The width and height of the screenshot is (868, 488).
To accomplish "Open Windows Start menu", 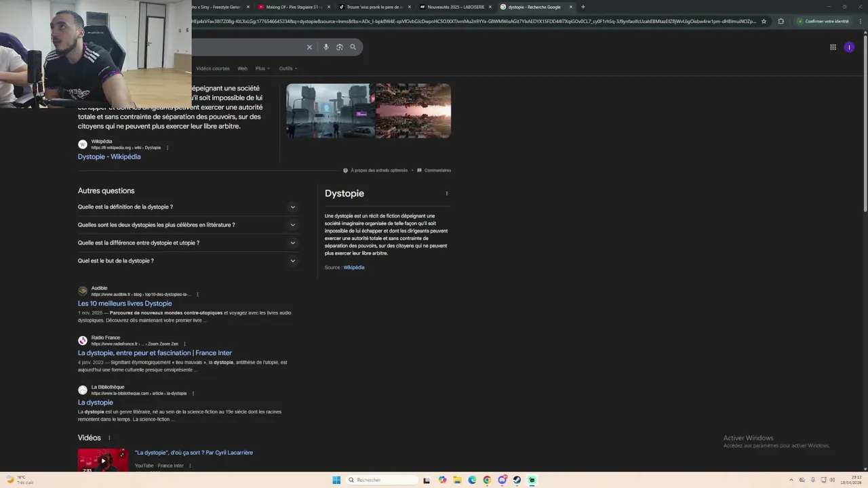I will (x=336, y=480).
